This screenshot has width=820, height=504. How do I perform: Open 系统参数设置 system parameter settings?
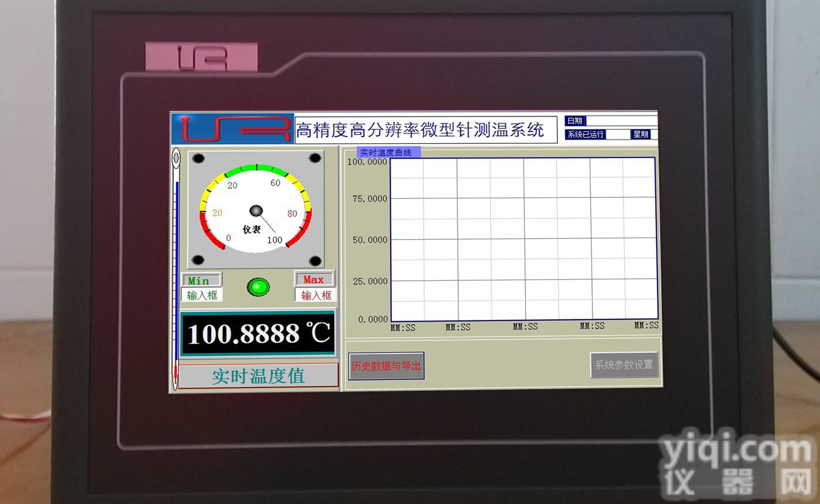(624, 365)
